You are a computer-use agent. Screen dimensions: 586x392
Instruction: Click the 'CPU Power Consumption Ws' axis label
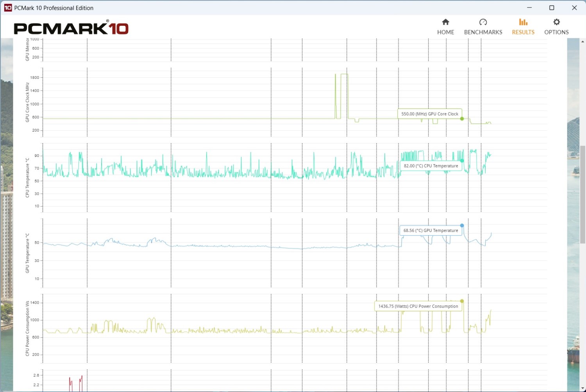point(27,328)
